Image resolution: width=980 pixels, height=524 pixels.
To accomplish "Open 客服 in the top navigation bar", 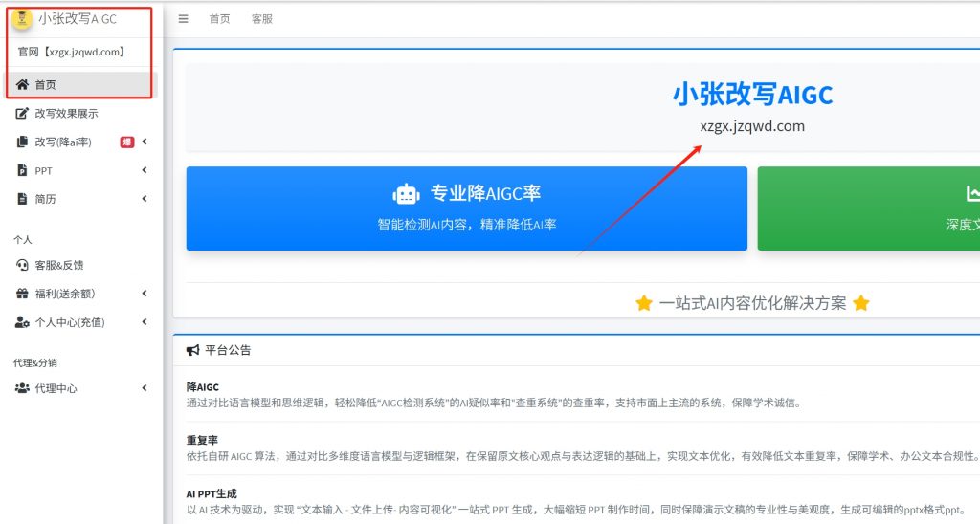I will (261, 18).
